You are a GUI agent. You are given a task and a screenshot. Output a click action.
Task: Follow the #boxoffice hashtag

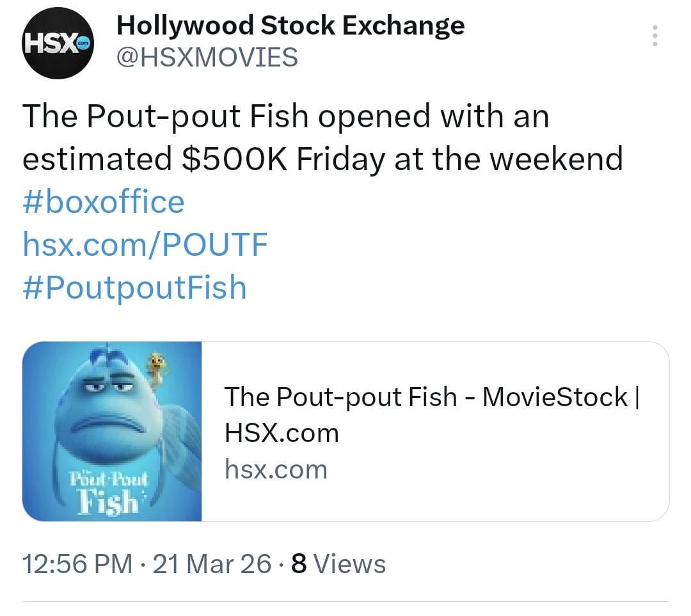pyautogui.click(x=104, y=202)
